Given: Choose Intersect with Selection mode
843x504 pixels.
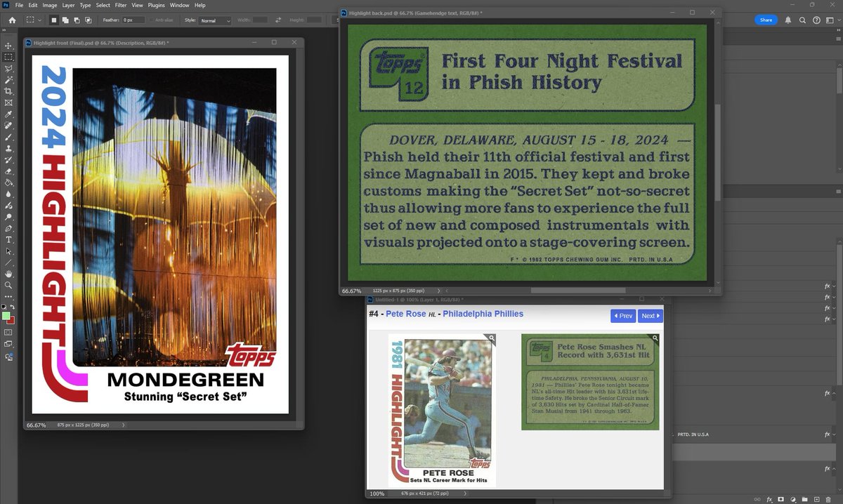Looking at the screenshot, I should pyautogui.click(x=88, y=20).
